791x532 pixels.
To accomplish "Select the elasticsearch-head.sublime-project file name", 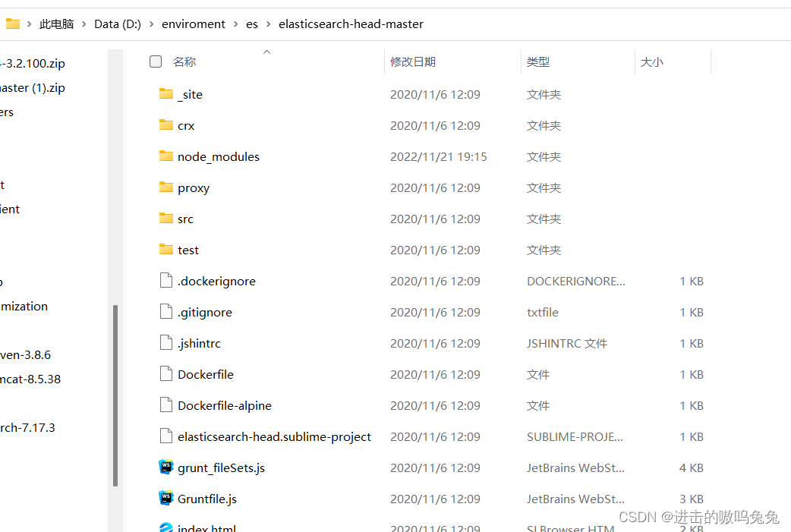I will pyautogui.click(x=275, y=436).
